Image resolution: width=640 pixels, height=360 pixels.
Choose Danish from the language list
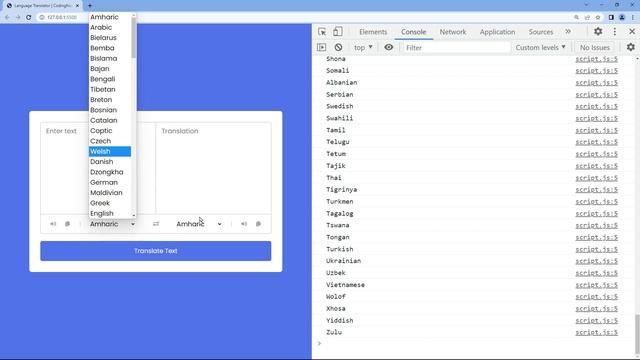110,162
